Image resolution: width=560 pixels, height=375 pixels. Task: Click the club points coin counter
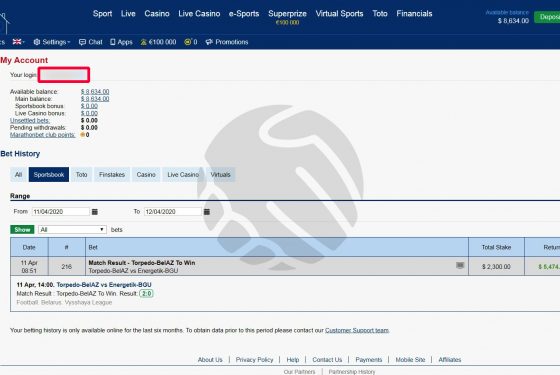(x=191, y=42)
